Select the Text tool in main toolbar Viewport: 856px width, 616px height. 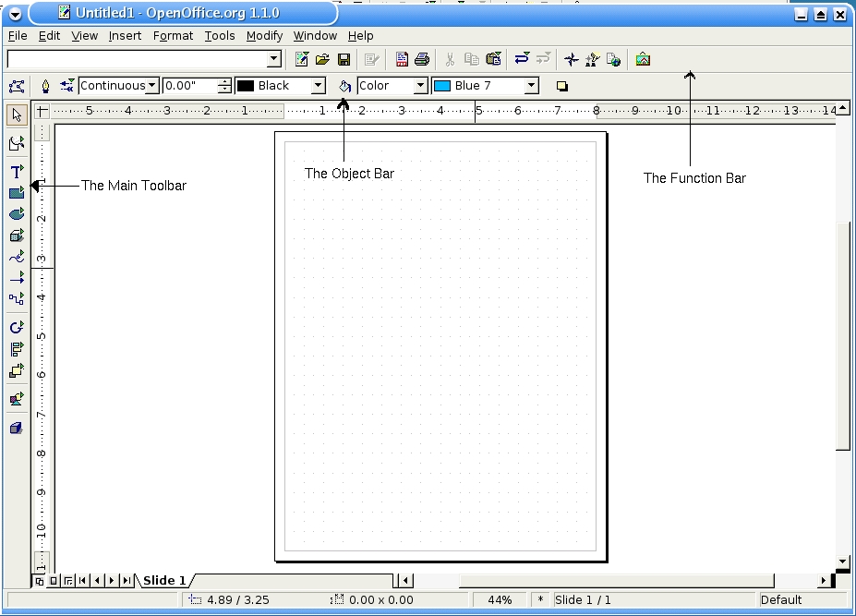[17, 172]
